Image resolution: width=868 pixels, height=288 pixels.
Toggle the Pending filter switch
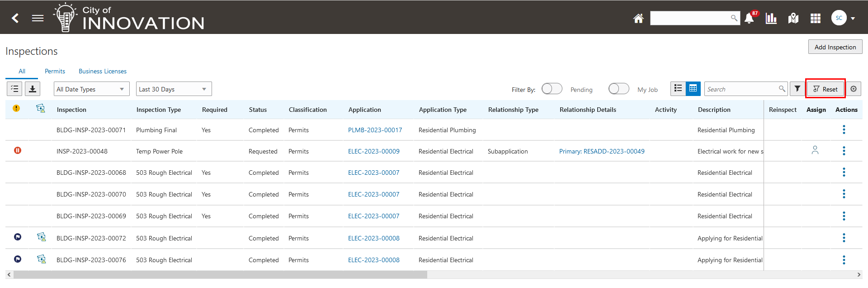pyautogui.click(x=552, y=89)
